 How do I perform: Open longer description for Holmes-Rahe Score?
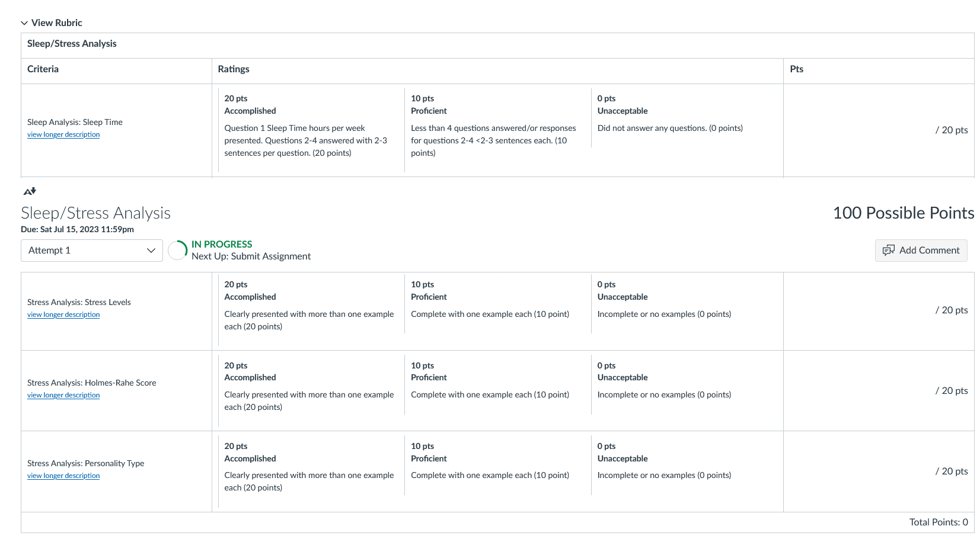coord(63,396)
